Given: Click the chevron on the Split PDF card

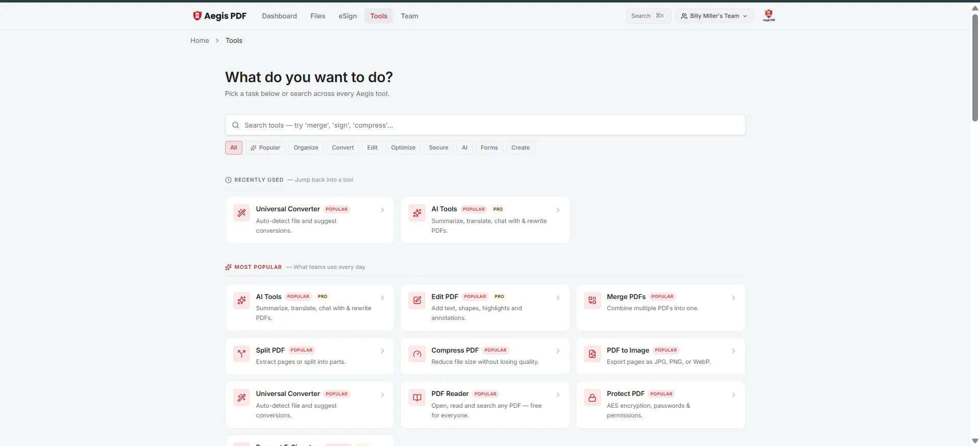Looking at the screenshot, I should 382,351.
